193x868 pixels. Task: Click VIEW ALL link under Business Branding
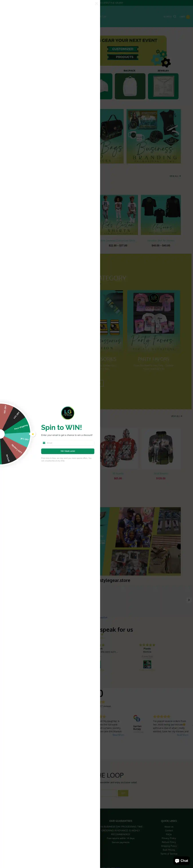(175, 176)
